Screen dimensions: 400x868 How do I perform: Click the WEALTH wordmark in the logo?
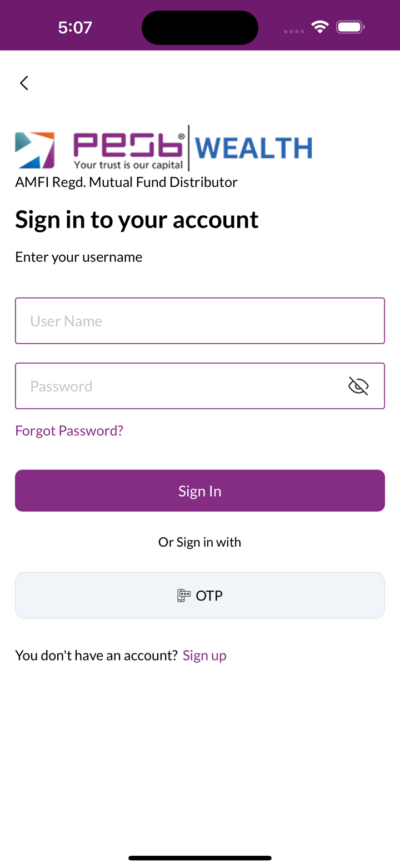click(x=253, y=148)
